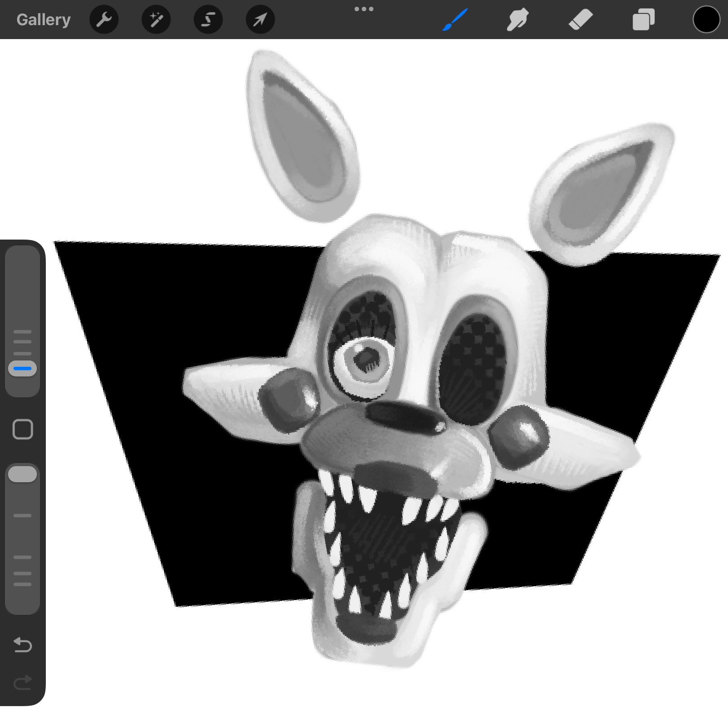The width and height of the screenshot is (728, 716).
Task: Open Adjustments with the magic wand icon
Action: 156,20
